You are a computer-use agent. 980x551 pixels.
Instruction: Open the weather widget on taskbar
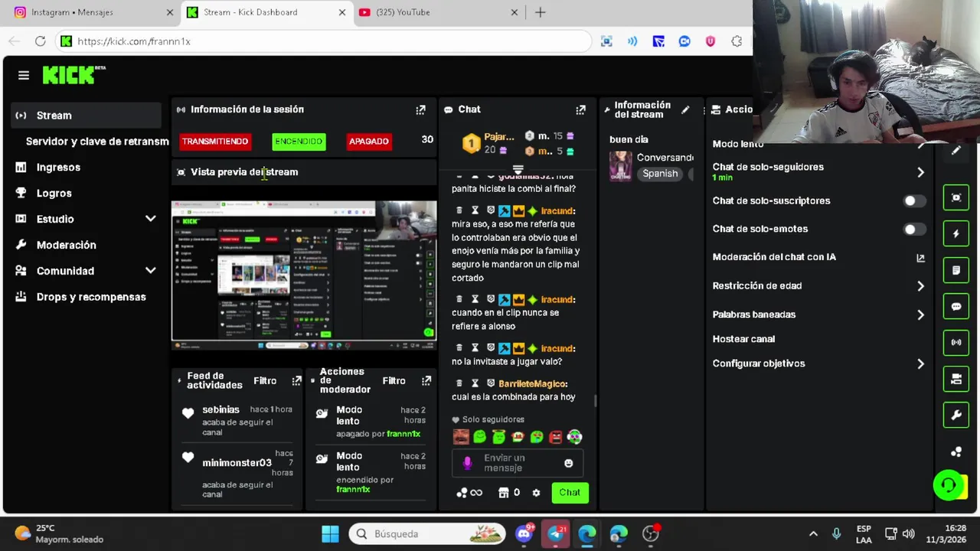[x=60, y=533]
